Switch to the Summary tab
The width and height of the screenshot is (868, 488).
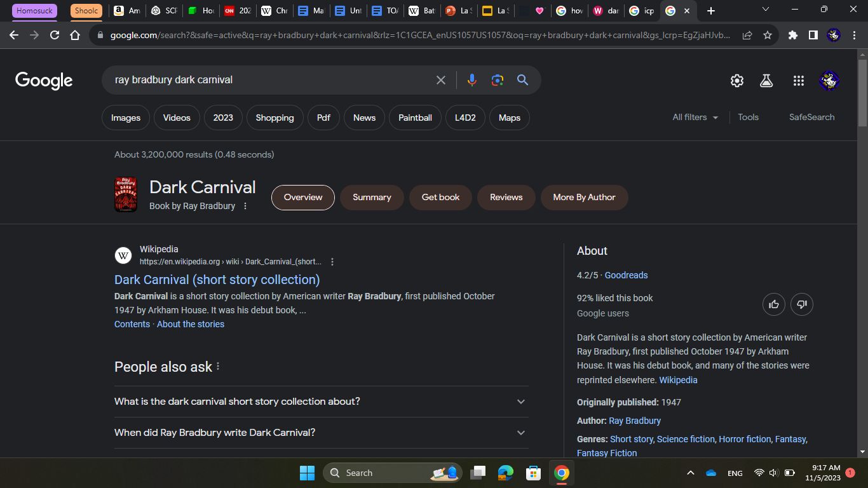(x=372, y=198)
